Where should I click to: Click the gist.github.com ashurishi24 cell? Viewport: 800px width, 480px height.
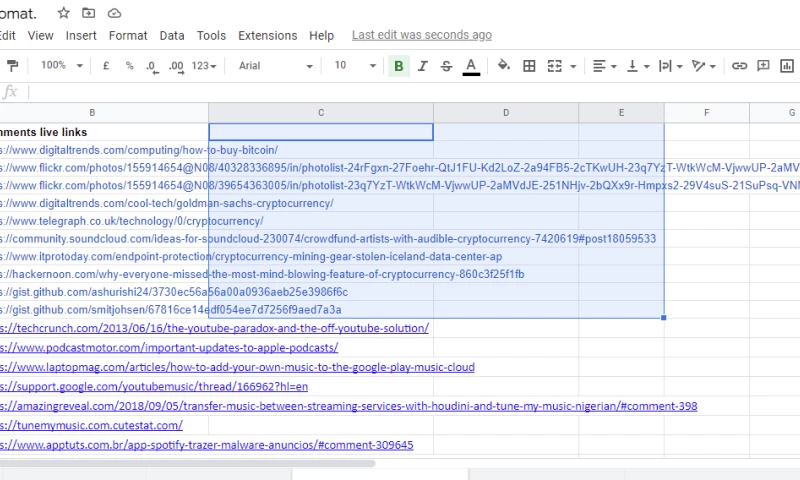[104, 292]
